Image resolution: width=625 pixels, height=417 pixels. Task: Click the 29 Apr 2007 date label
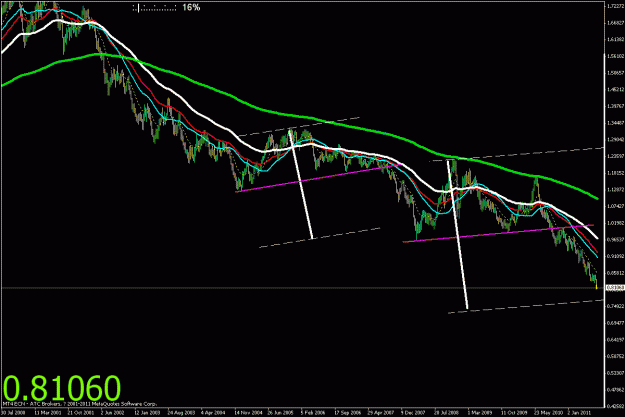tap(381, 413)
